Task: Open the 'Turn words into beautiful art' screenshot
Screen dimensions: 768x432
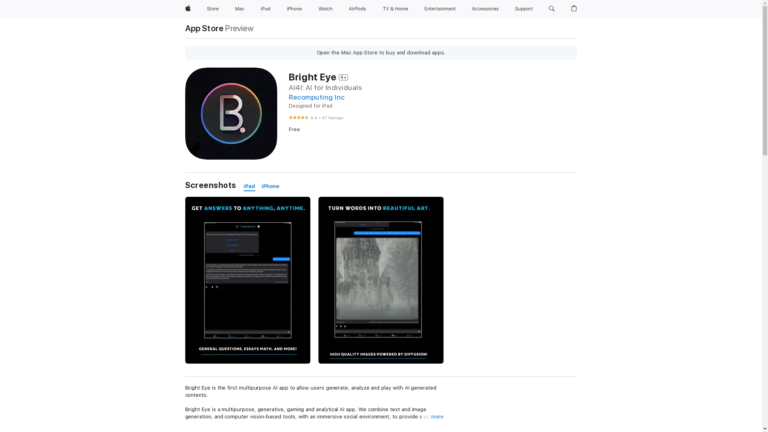Action: [381, 280]
